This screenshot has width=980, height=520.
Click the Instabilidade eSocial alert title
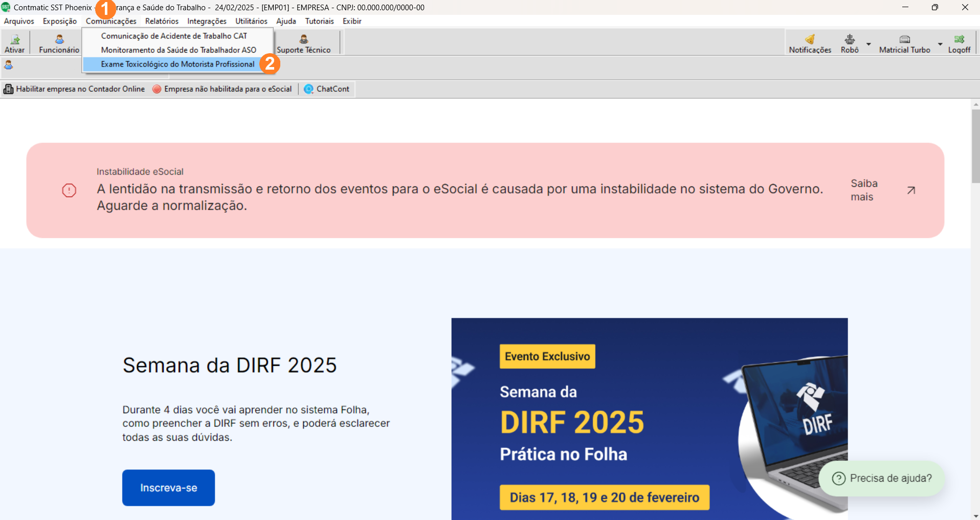click(140, 171)
